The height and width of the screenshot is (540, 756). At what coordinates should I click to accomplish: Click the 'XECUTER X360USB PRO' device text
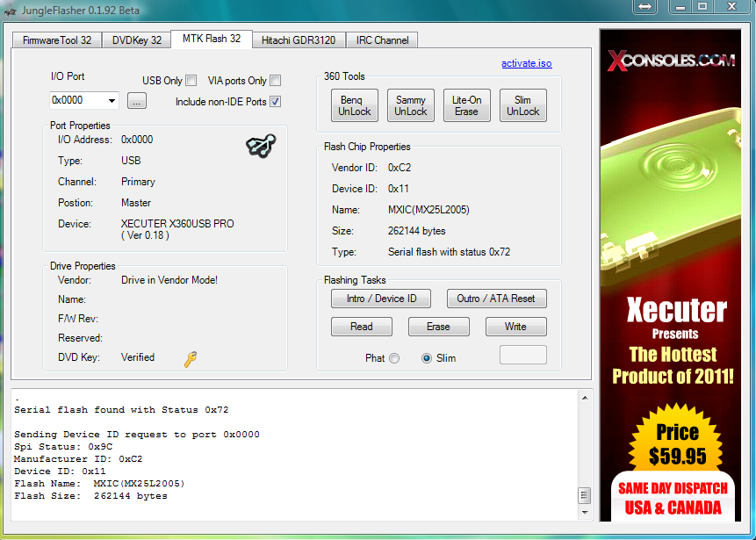[177, 224]
